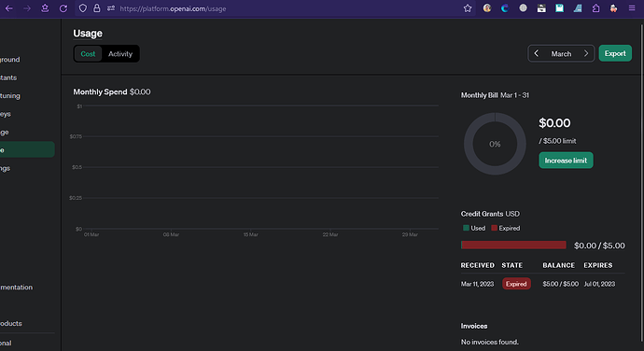Image resolution: width=644 pixels, height=351 pixels.
Task: Click the home-style icon beside the refresh button
Action: tap(45, 8)
